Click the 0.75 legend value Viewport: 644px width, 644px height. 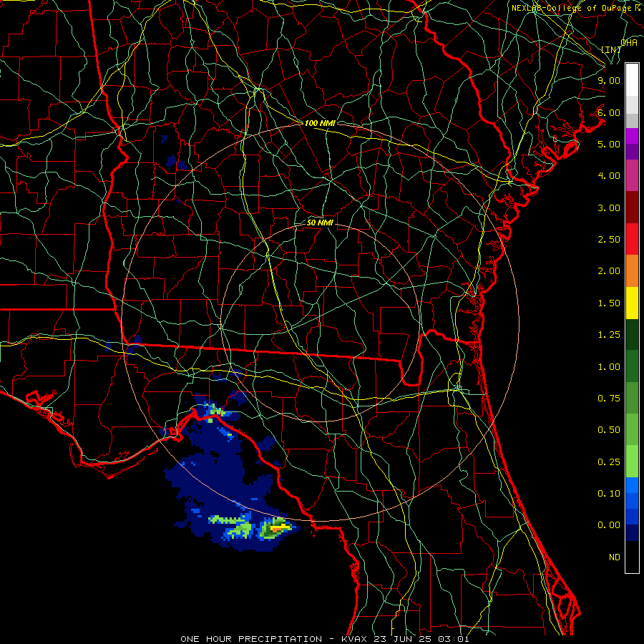coord(609,399)
